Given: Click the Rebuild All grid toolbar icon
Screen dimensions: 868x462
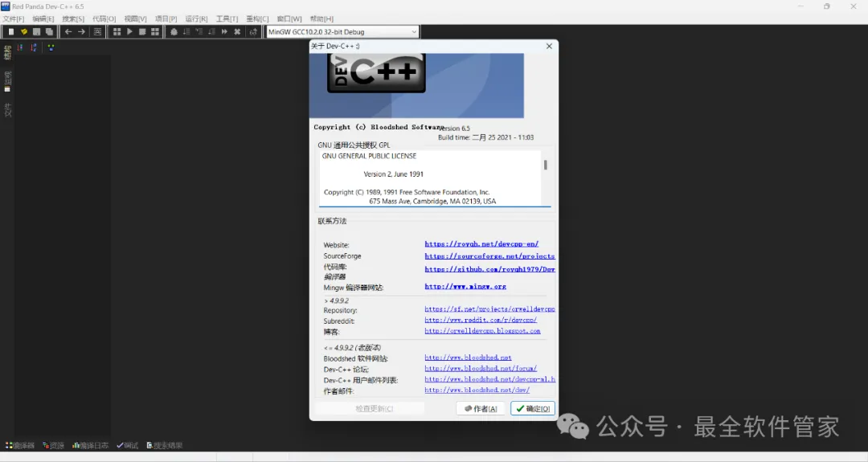Looking at the screenshot, I should [x=155, y=32].
